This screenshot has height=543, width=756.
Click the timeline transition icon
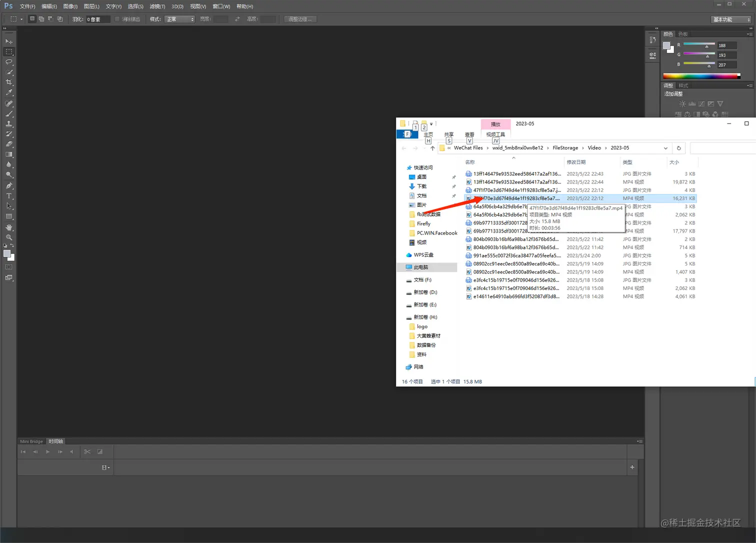click(100, 451)
